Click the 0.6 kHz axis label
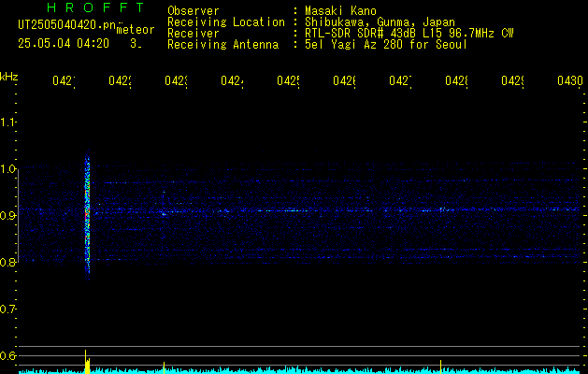 pos(7,355)
